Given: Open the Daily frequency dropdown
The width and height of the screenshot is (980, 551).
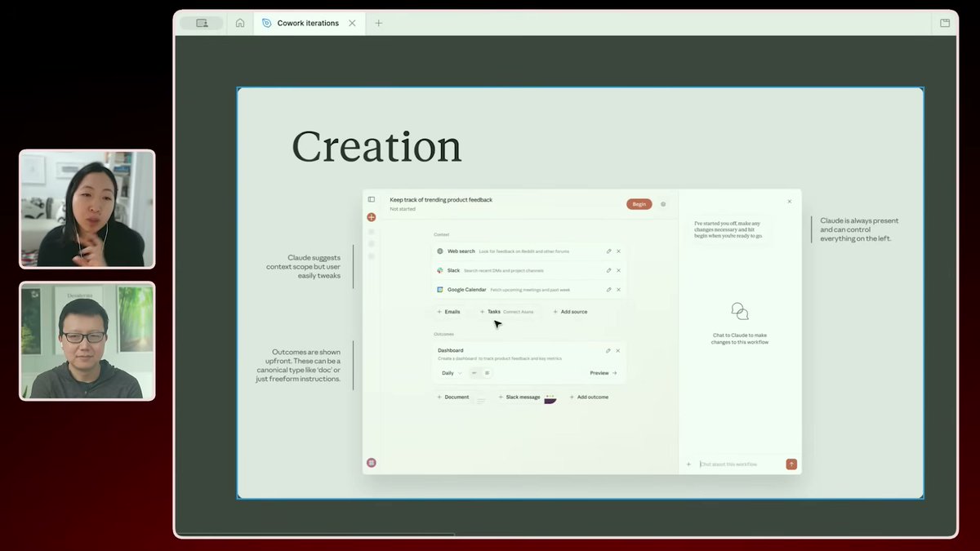Looking at the screenshot, I should 452,373.
